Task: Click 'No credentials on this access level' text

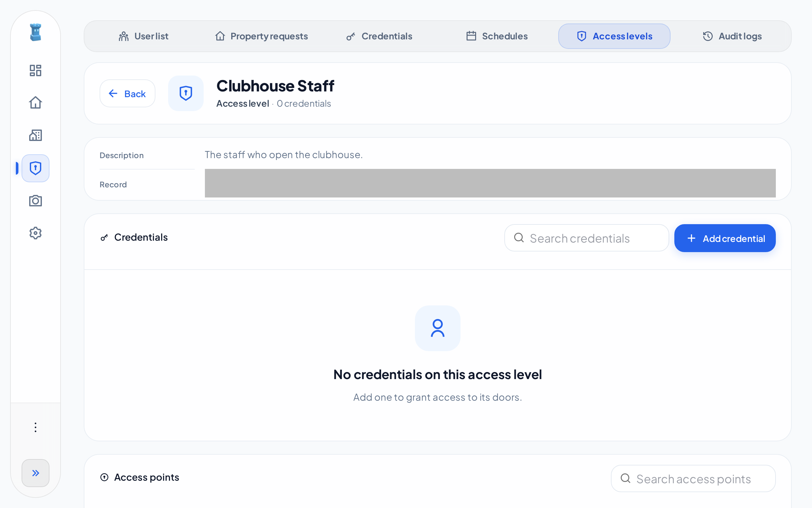Action: [437, 375]
